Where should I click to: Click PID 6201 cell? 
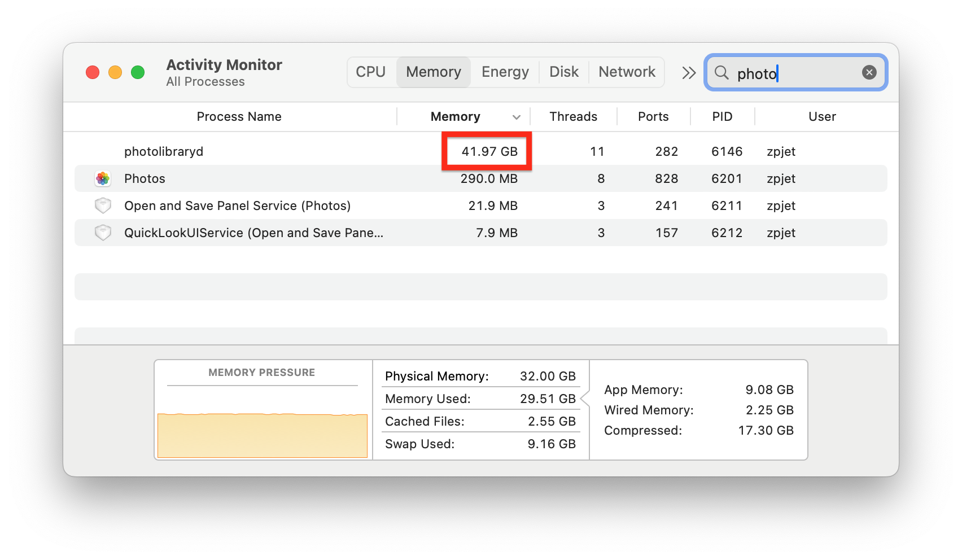(727, 178)
